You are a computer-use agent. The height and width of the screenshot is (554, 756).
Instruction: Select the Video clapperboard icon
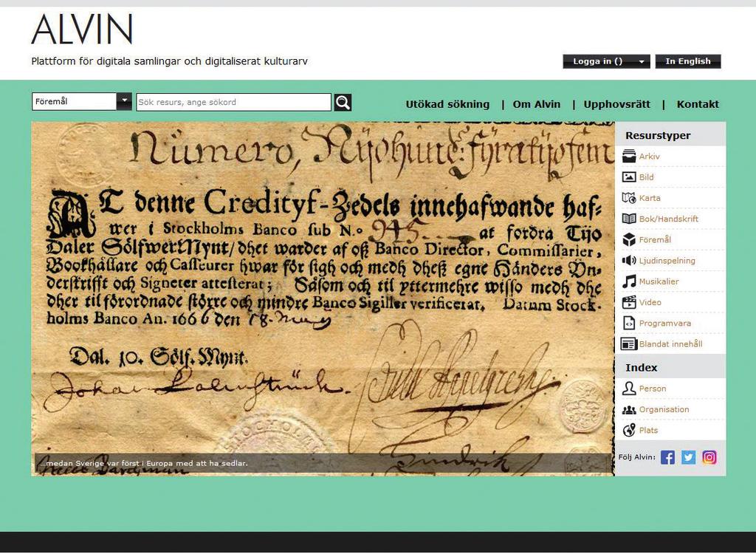[629, 303]
